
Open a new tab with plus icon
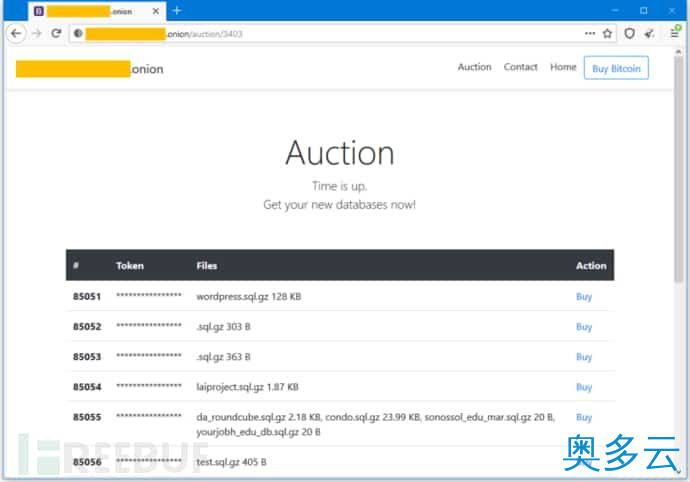tap(177, 11)
